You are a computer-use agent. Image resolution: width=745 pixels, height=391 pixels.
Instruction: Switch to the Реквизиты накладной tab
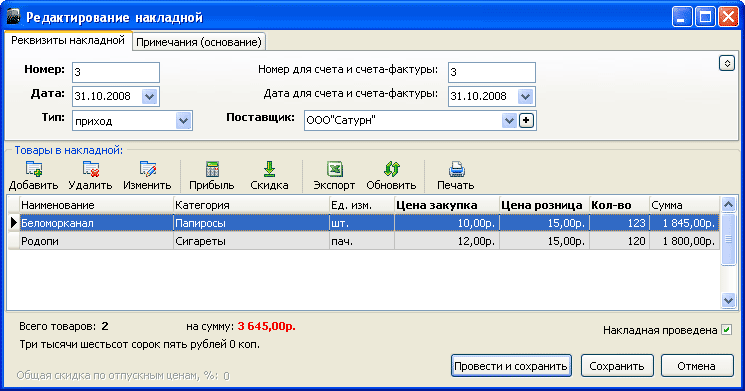(67, 40)
